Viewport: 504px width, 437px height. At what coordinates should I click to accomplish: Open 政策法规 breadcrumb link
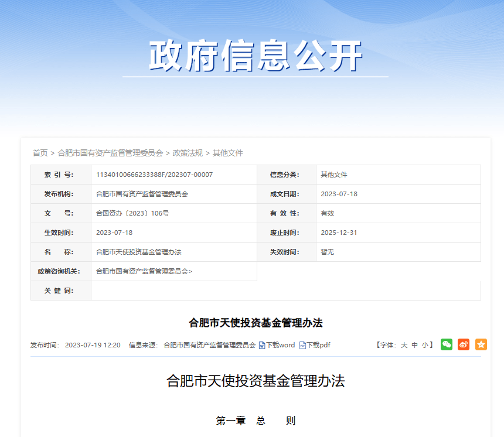pyautogui.click(x=188, y=153)
